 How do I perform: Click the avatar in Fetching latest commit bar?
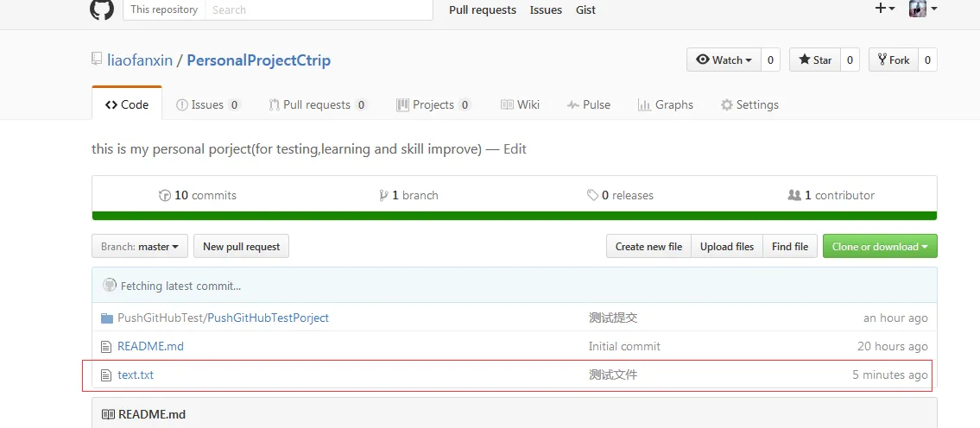110,286
